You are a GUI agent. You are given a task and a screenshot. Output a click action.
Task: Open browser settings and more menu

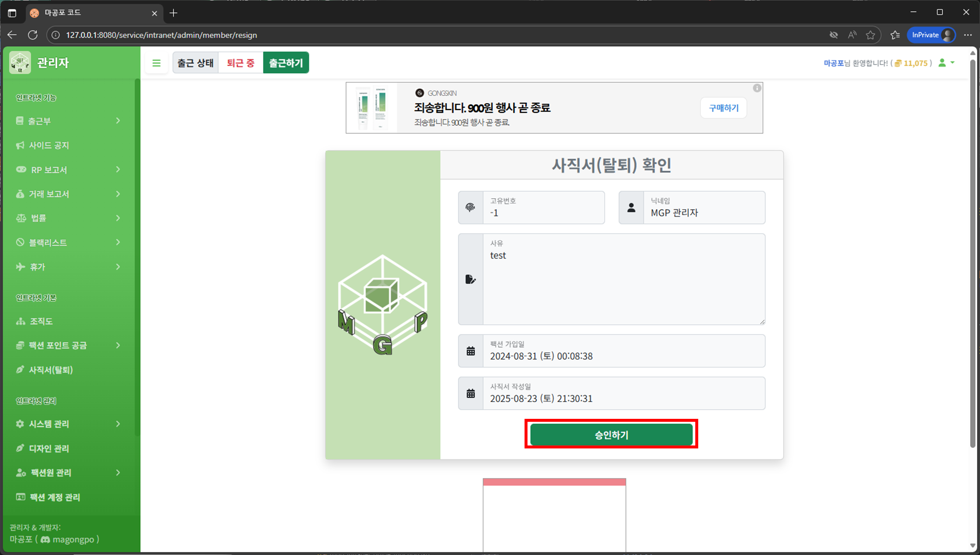pos(968,35)
